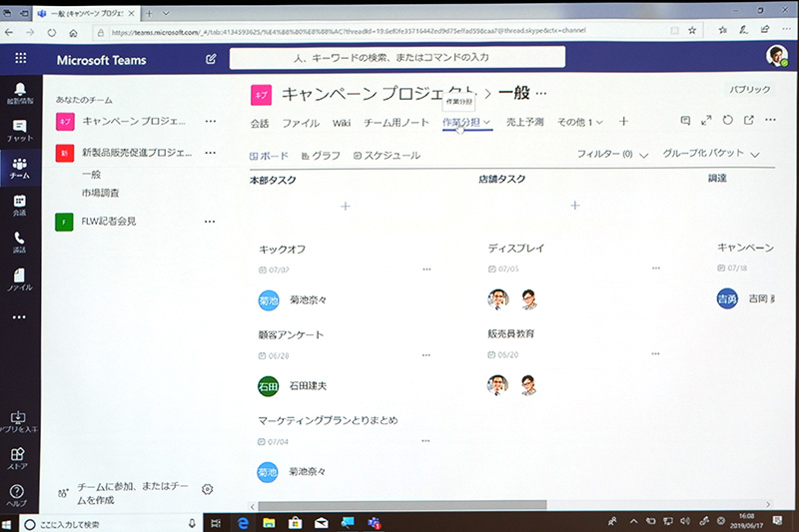
Task: Switch to チーム用ノート tab
Action: [x=397, y=122]
